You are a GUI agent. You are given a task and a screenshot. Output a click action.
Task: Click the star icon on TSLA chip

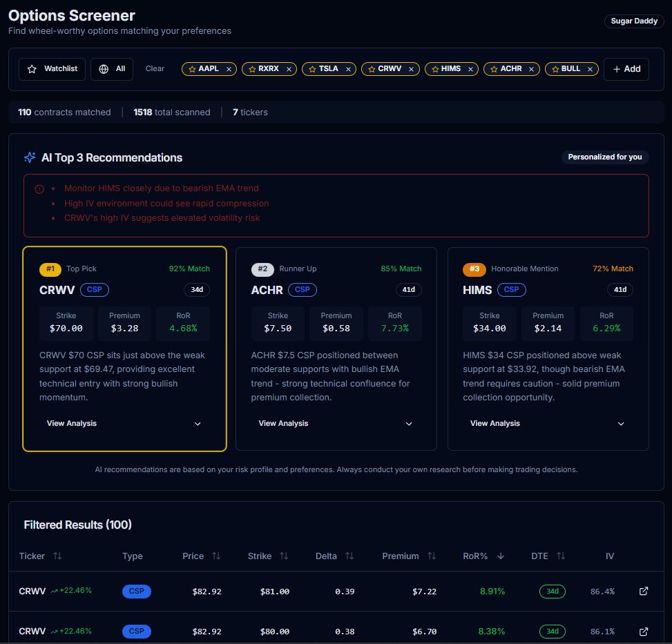pos(312,69)
